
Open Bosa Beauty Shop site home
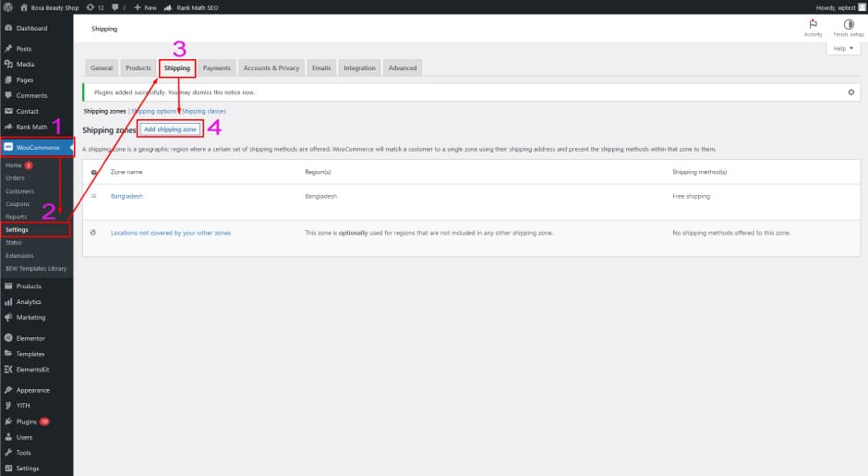point(50,7)
